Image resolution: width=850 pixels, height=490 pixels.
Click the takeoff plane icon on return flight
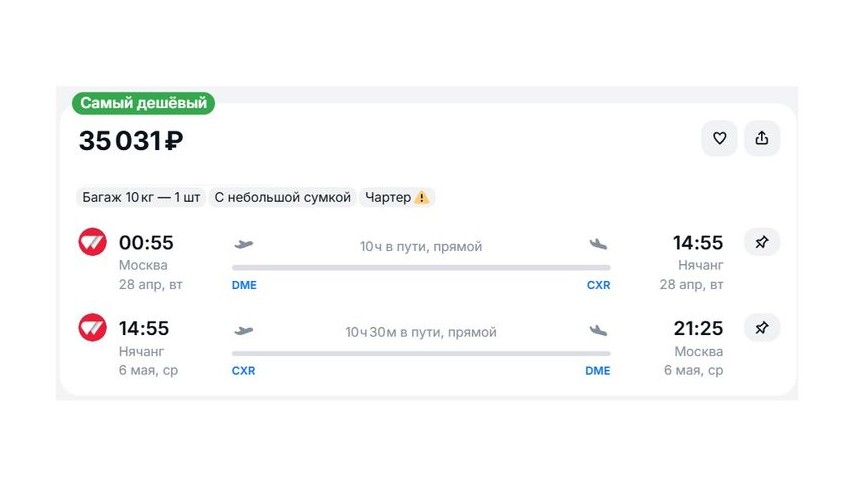pos(244,331)
